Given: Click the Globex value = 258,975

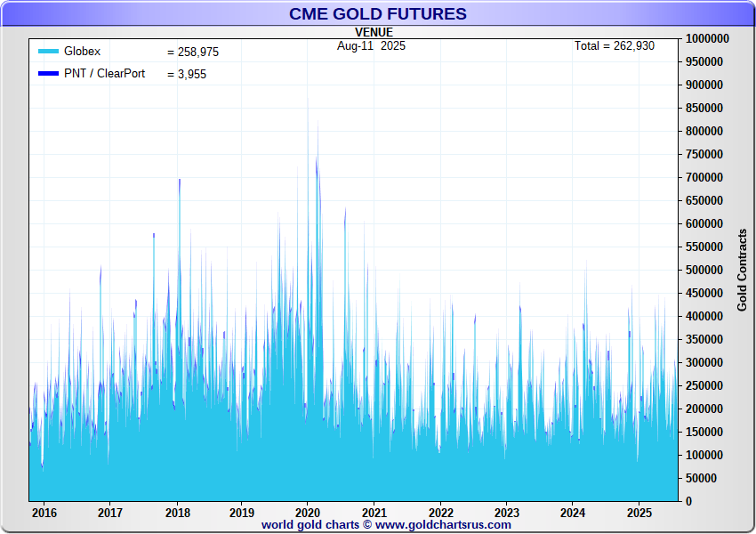Looking at the screenshot, I should coord(193,53).
